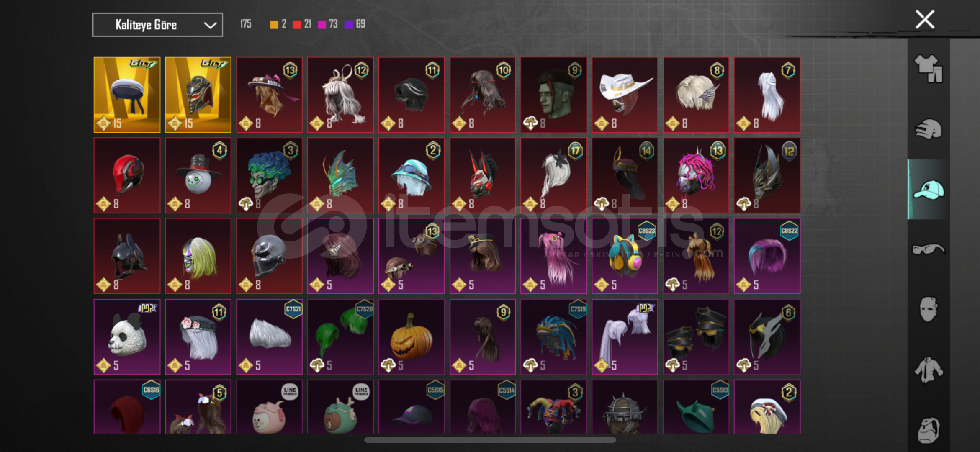Image resolution: width=980 pixels, height=452 pixels.
Task: Expand the Kaliteye Göre sort dropdown
Action: tap(157, 25)
